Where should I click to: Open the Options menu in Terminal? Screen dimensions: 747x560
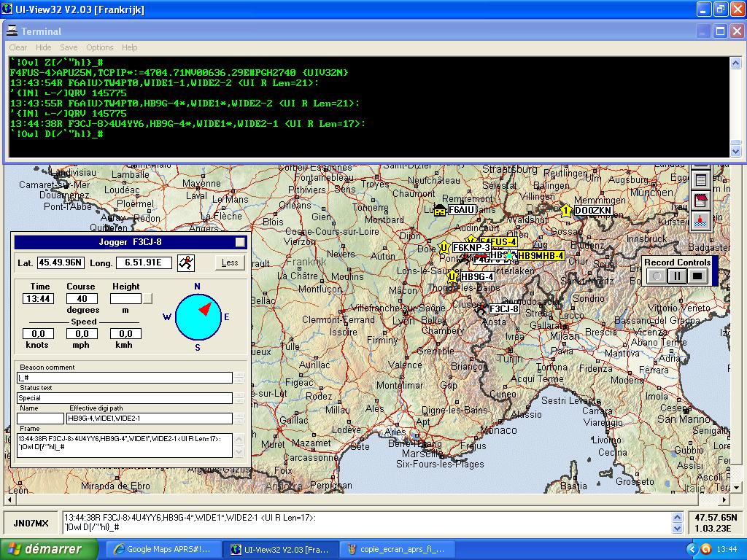coord(100,47)
